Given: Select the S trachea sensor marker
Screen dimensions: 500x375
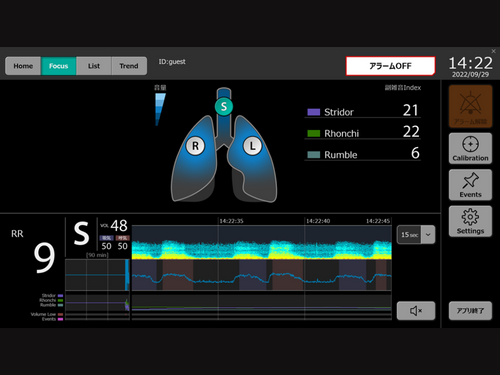Looking at the screenshot, I should point(224,107).
